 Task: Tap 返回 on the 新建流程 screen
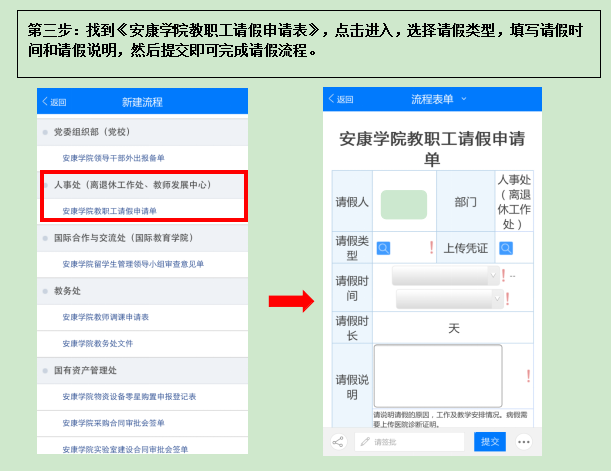coord(54,102)
